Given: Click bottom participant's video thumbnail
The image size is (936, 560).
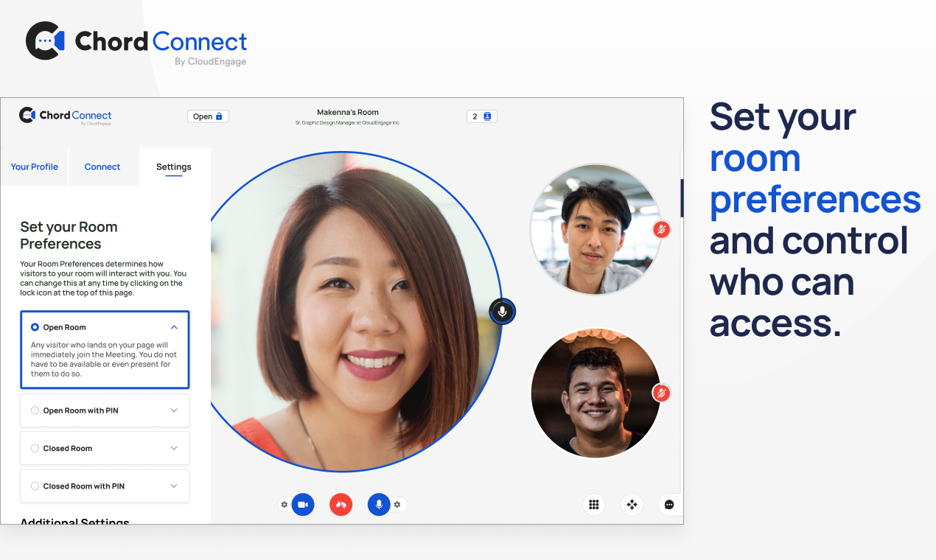Looking at the screenshot, I should pos(596,393).
